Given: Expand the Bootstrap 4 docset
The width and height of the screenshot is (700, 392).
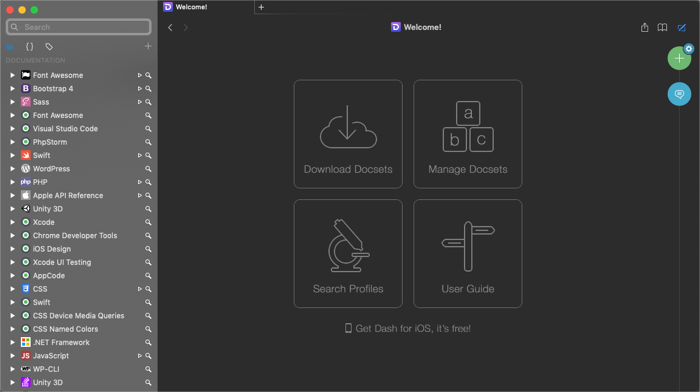Looking at the screenshot, I should click(12, 89).
